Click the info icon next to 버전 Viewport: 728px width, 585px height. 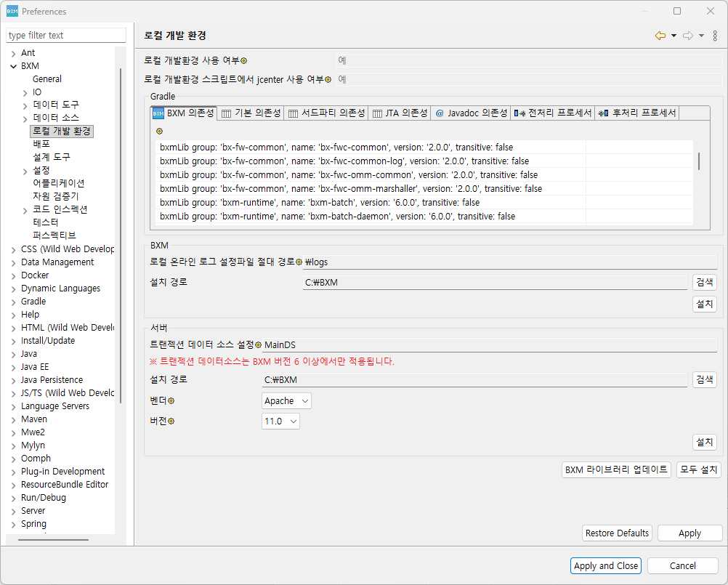pos(172,421)
